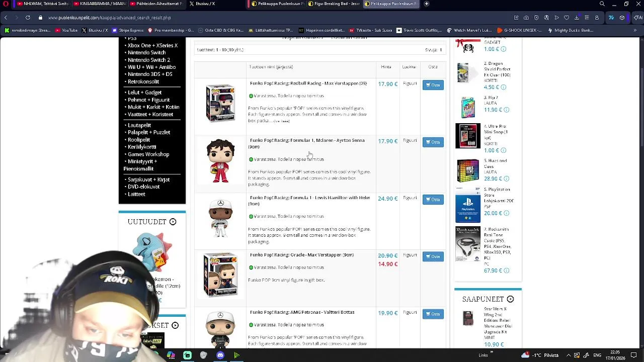Click arrow icon next to UUTUUDET heading
Image resolution: width=644 pixels, height=362 pixels.
click(173, 222)
